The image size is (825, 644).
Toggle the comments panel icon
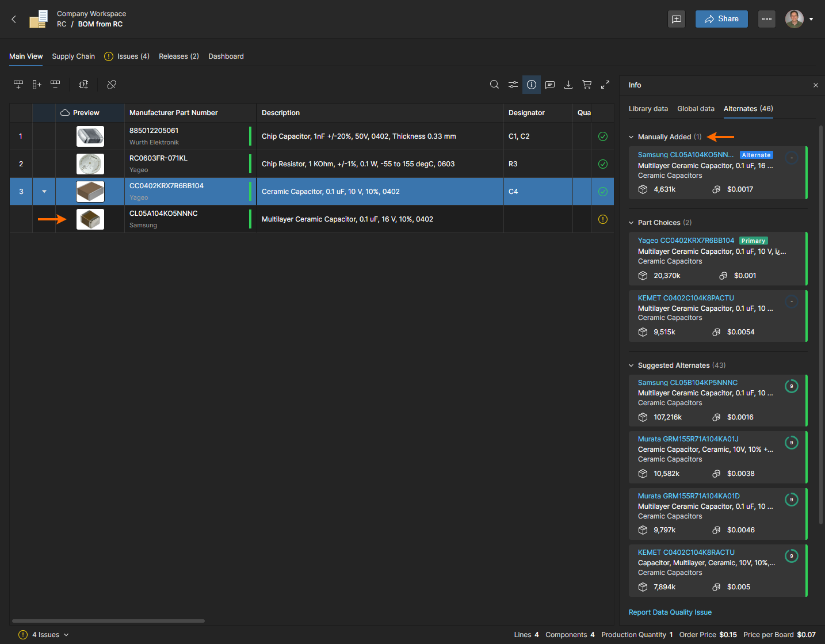[x=550, y=85]
